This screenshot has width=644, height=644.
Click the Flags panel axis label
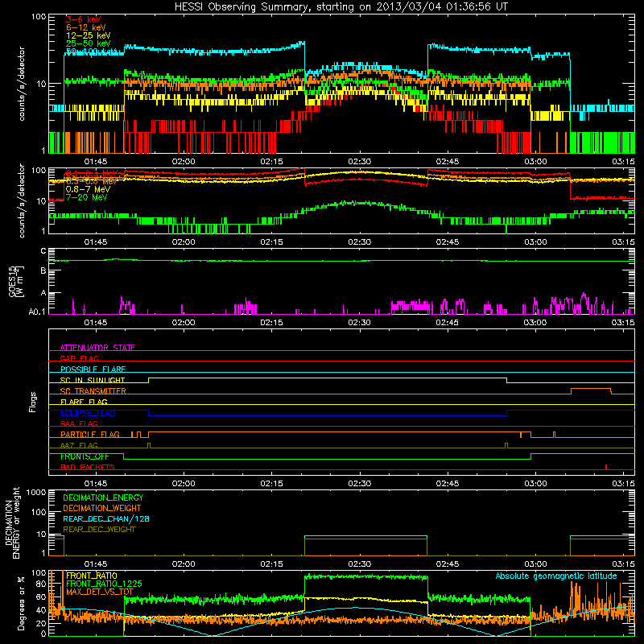[x=33, y=402]
